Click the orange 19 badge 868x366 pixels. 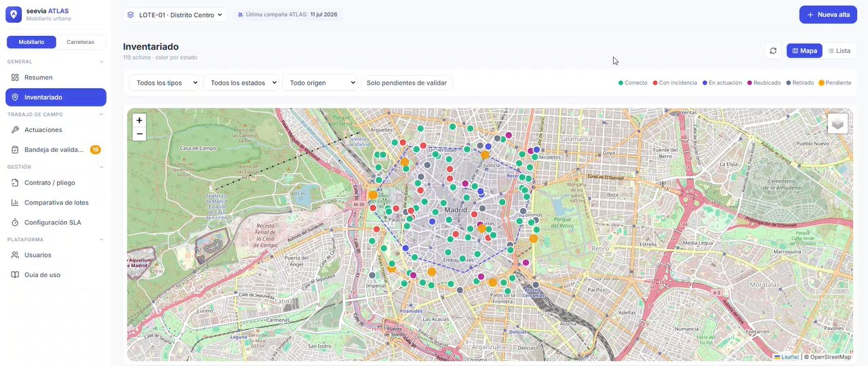tap(96, 150)
